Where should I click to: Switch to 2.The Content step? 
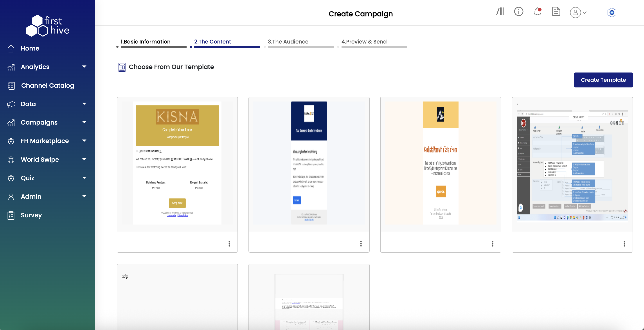coord(212,42)
